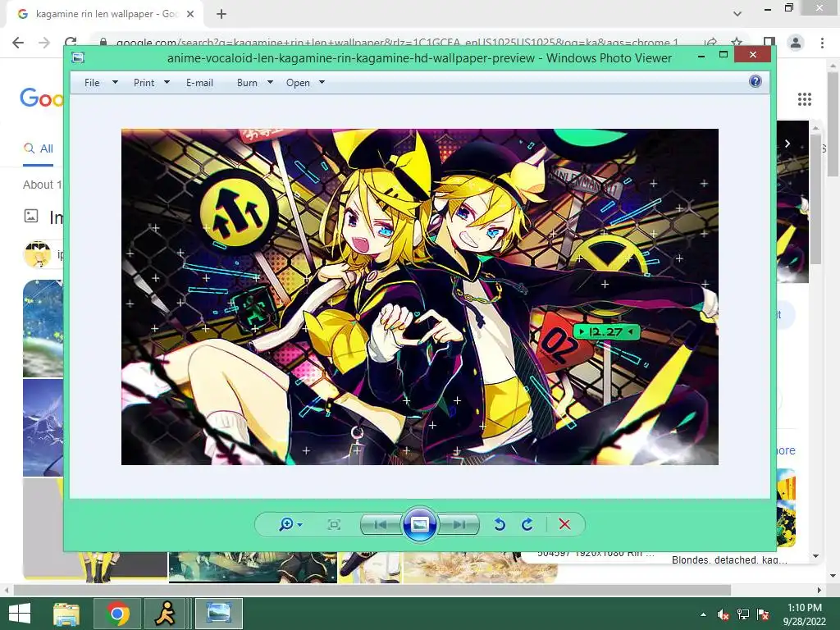Screen dimensions: 840x630
Task: Open the Burn menu
Action: [x=247, y=83]
